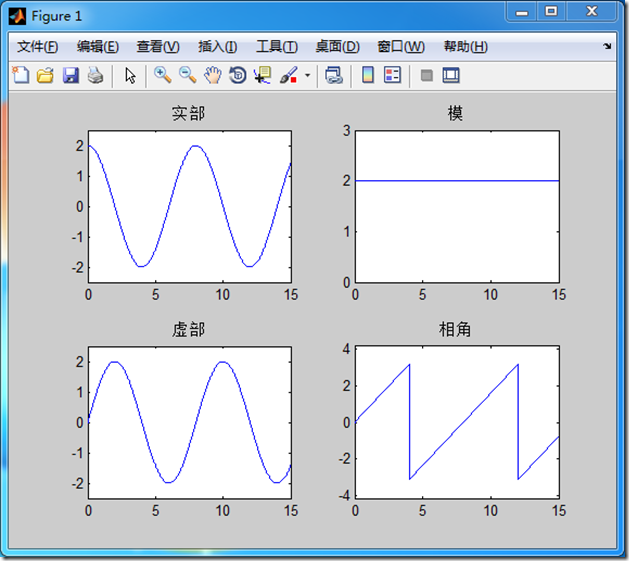
Task: Click the Show Plot Tools and Dock icon
Action: click(x=451, y=75)
